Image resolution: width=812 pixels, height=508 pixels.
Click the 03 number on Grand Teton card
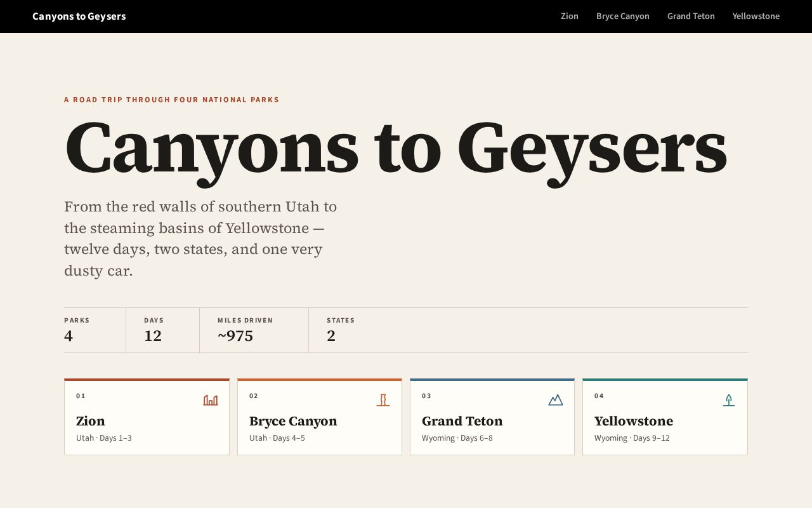click(x=426, y=396)
